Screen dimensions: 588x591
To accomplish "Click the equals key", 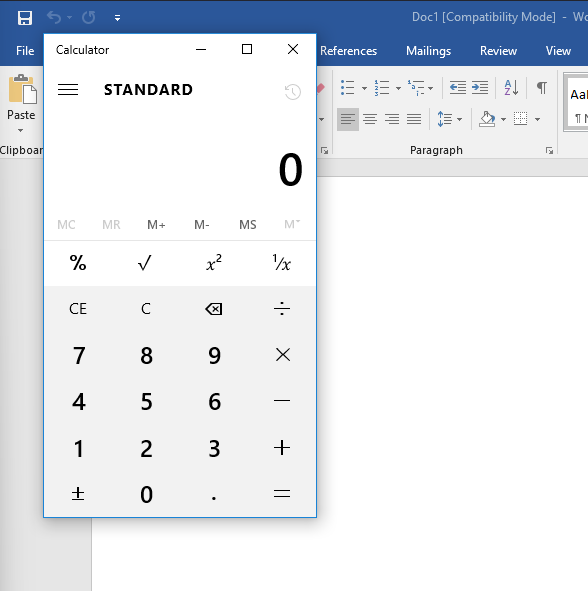I will [282, 494].
